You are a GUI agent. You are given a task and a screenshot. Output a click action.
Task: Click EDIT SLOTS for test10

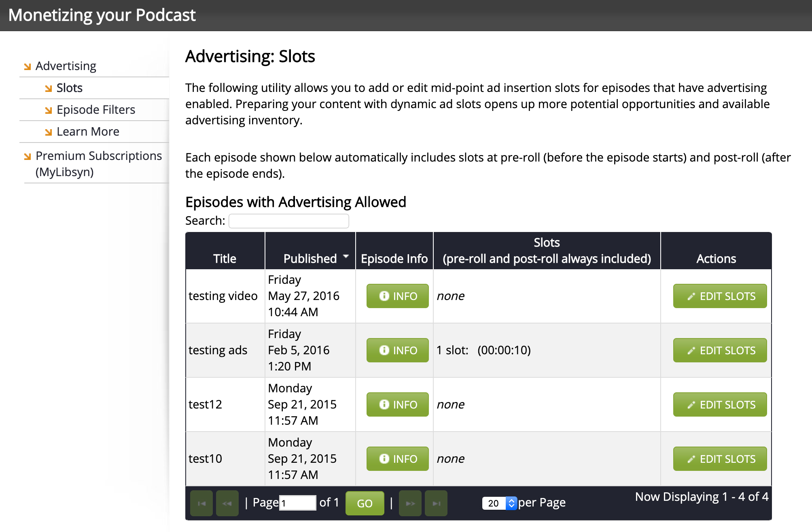point(720,459)
